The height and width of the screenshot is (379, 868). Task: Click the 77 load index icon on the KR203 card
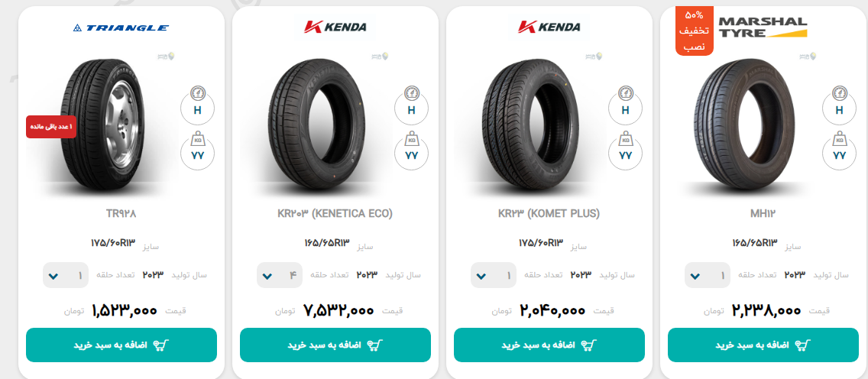pyautogui.click(x=411, y=150)
